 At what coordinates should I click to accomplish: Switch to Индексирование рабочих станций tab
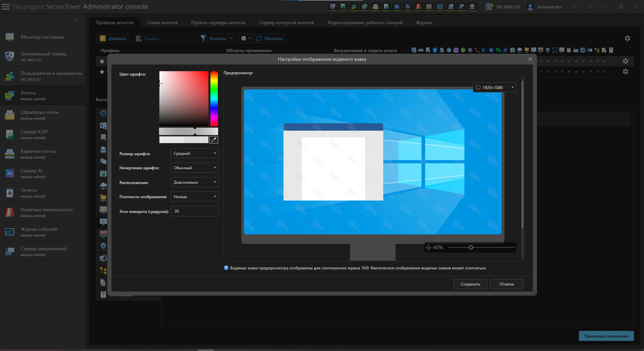point(365,23)
